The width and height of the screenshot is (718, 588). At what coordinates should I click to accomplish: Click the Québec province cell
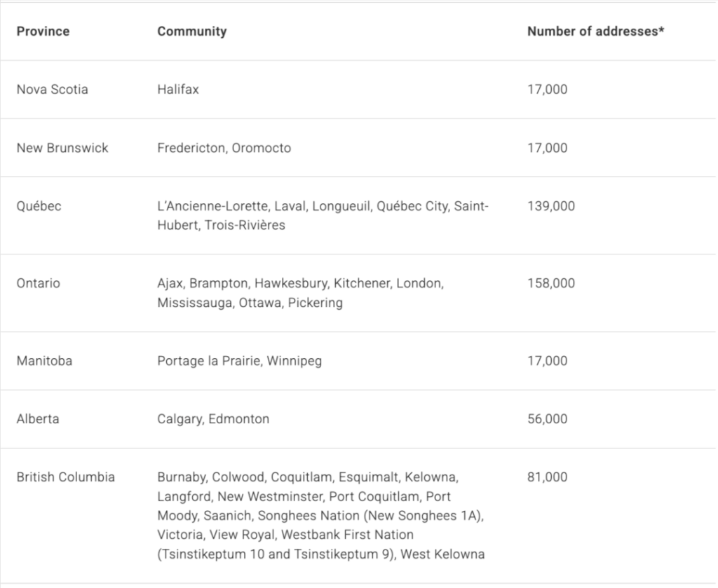tap(39, 206)
